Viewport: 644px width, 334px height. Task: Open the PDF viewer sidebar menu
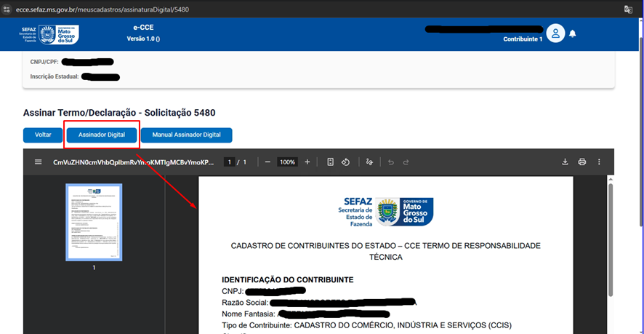pos(38,162)
